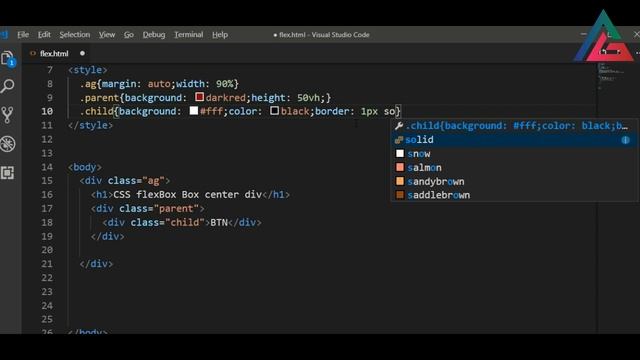Open the Debug view icon
The width and height of the screenshot is (640, 360).
(x=8, y=144)
